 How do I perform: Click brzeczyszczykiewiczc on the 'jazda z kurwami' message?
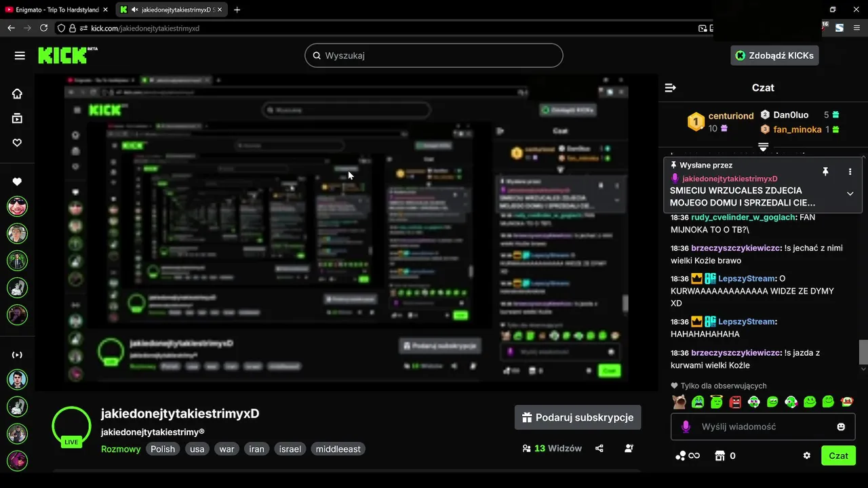(x=736, y=353)
